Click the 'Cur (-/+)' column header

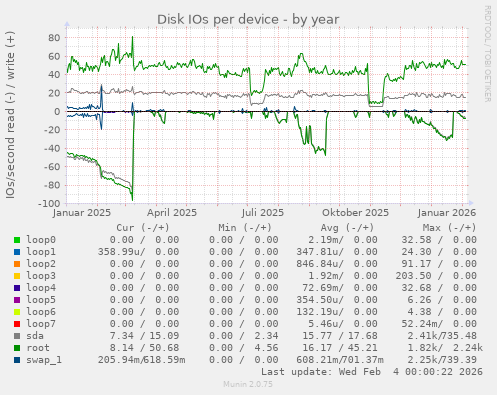tap(143, 228)
